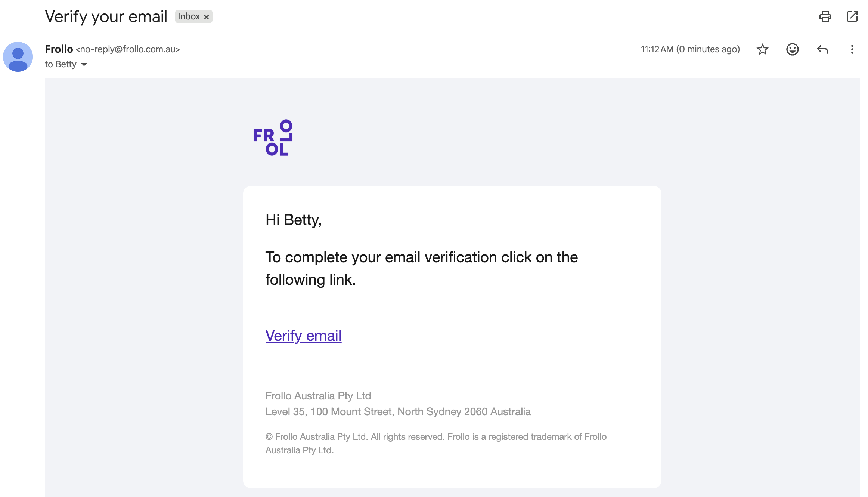This screenshot has height=497, width=868.
Task: Click the "Inbox" label text
Action: pyautogui.click(x=189, y=16)
